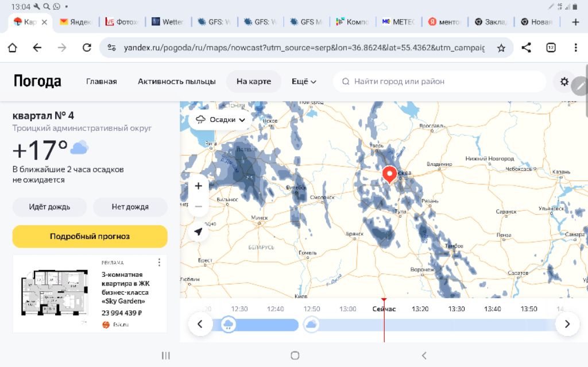
Task: Center map on my location arrow
Action: click(x=198, y=231)
